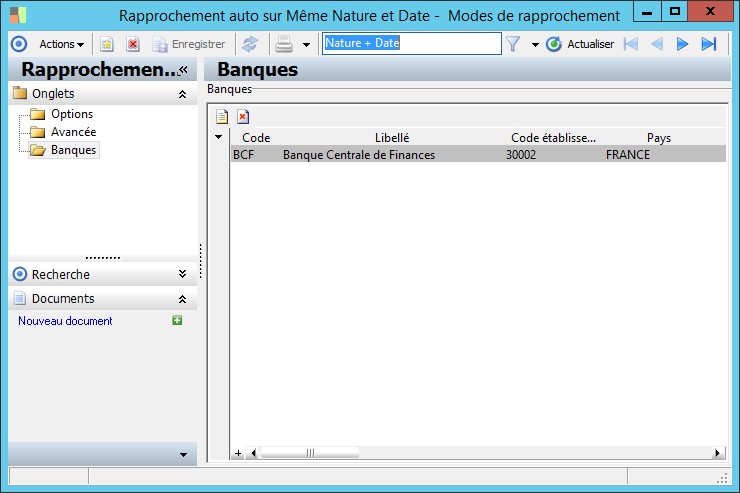Open the dropdown at the side panel bottom
This screenshot has width=740, height=493.
click(184, 455)
